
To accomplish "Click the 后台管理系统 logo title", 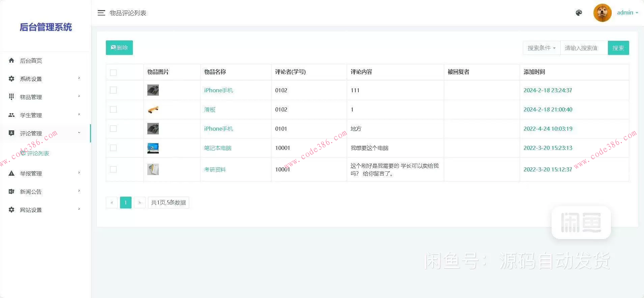I will click(x=46, y=27).
